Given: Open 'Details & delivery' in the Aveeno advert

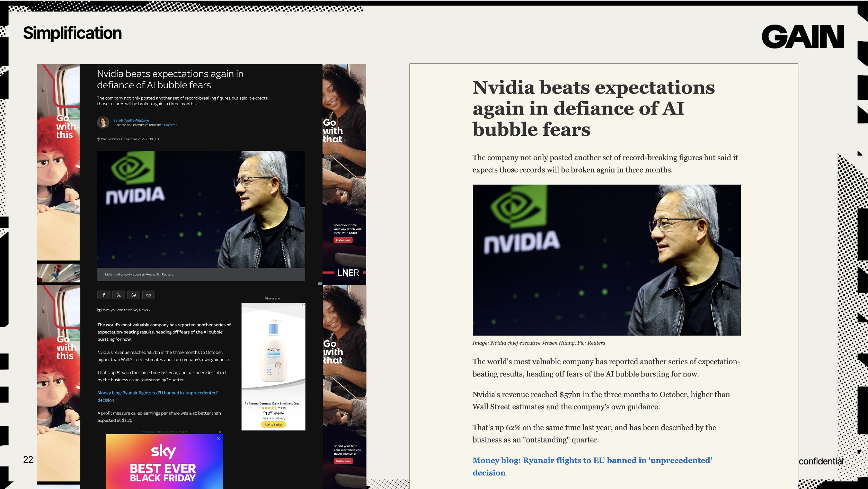Looking at the screenshot, I should (x=273, y=418).
